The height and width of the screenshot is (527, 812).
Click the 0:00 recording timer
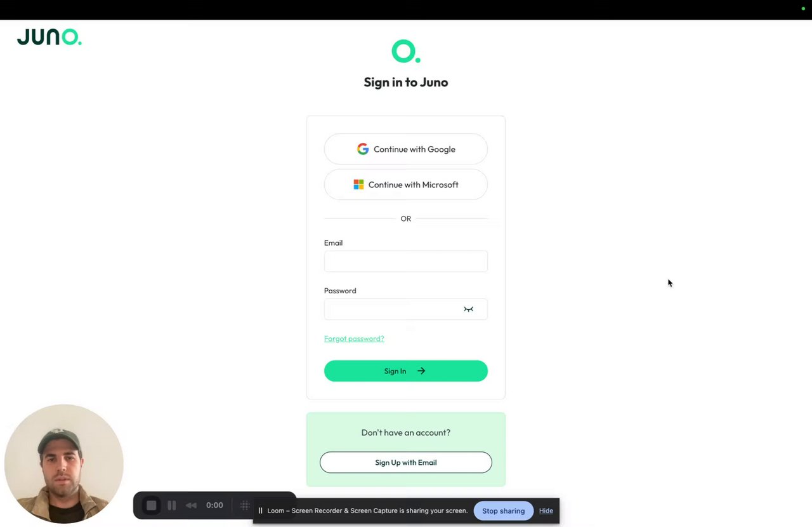click(x=214, y=505)
